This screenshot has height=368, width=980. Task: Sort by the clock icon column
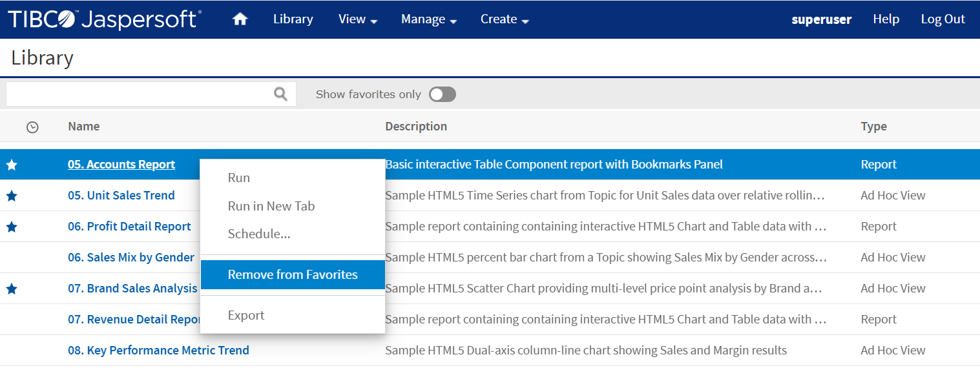pyautogui.click(x=32, y=127)
